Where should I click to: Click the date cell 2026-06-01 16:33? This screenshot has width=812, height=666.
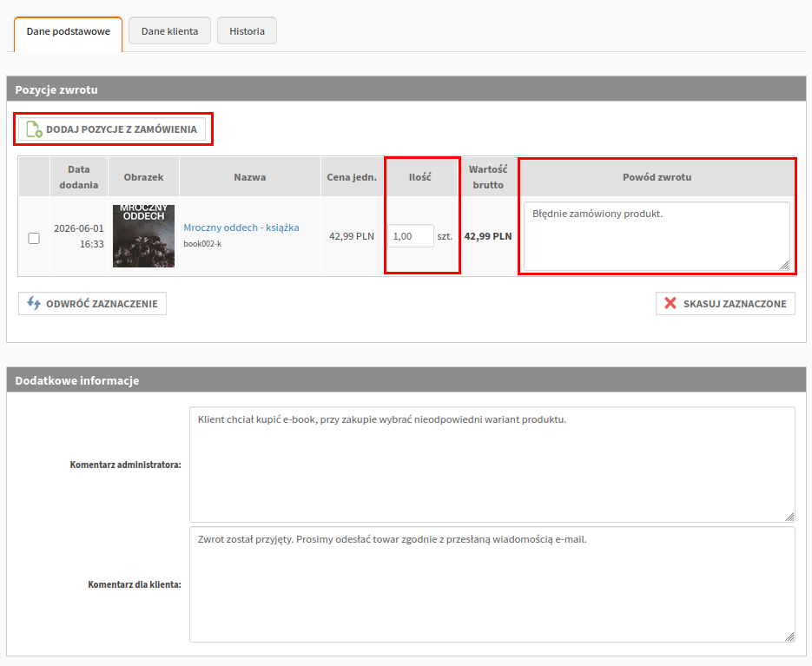(x=79, y=235)
